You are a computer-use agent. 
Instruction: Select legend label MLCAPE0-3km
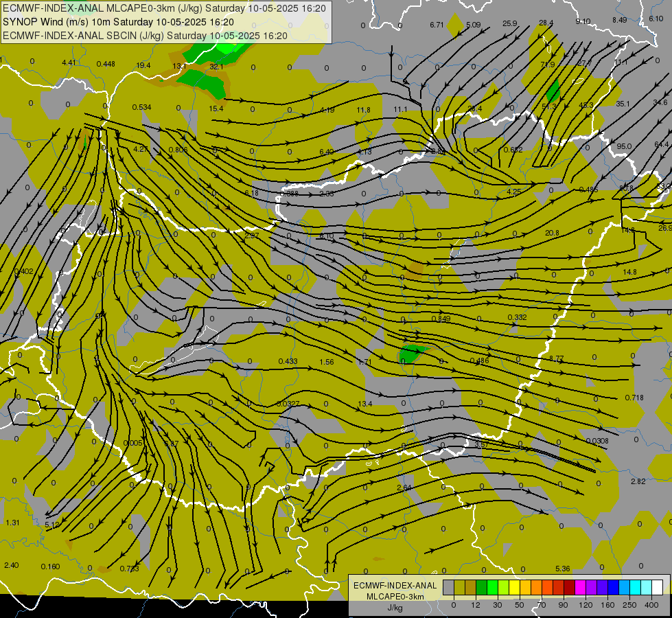point(395,597)
